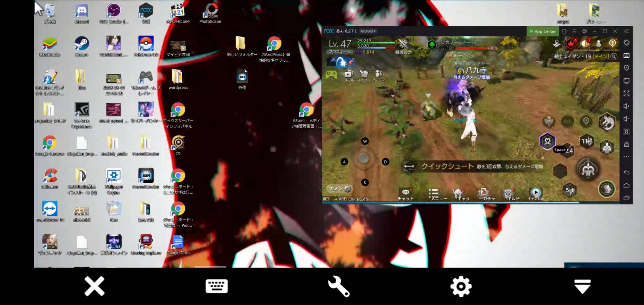Screen dimensions: 644x305
Task: Toggle the green gamepad auto-play icon
Action: (331, 75)
